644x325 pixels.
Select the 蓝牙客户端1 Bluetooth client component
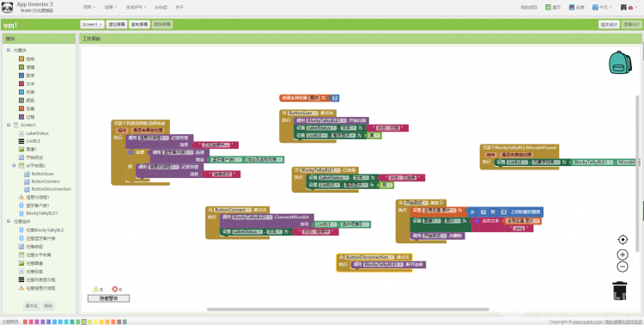click(34, 205)
